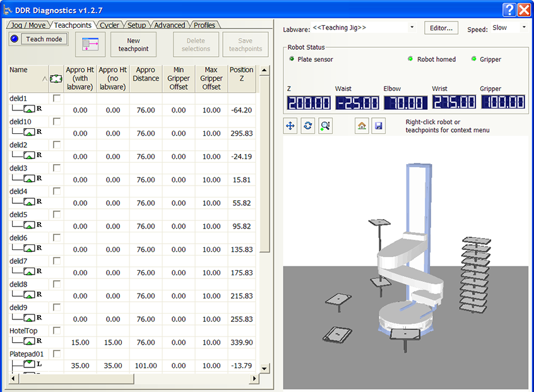Open the Profiles tab
The width and height of the screenshot is (534, 392).
coord(204,25)
